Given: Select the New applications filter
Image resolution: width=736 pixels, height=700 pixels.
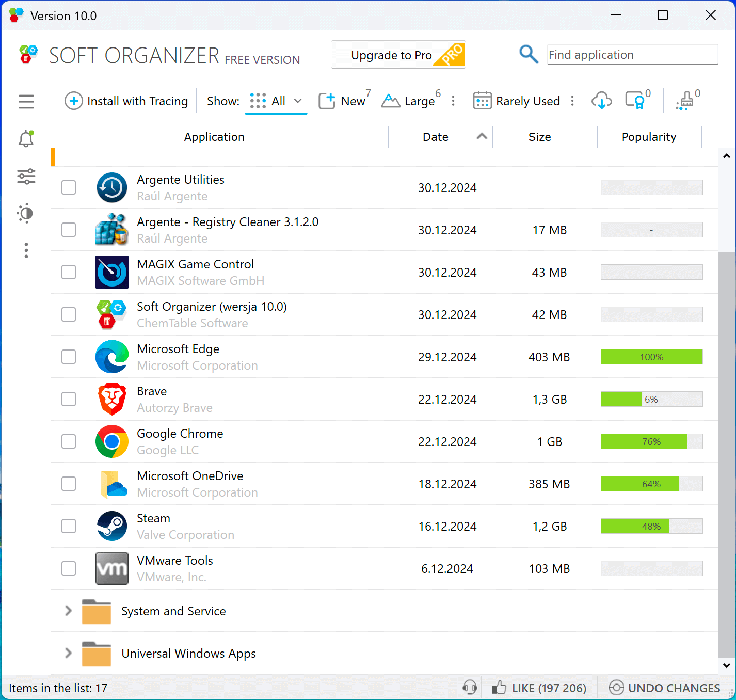Looking at the screenshot, I should (344, 101).
